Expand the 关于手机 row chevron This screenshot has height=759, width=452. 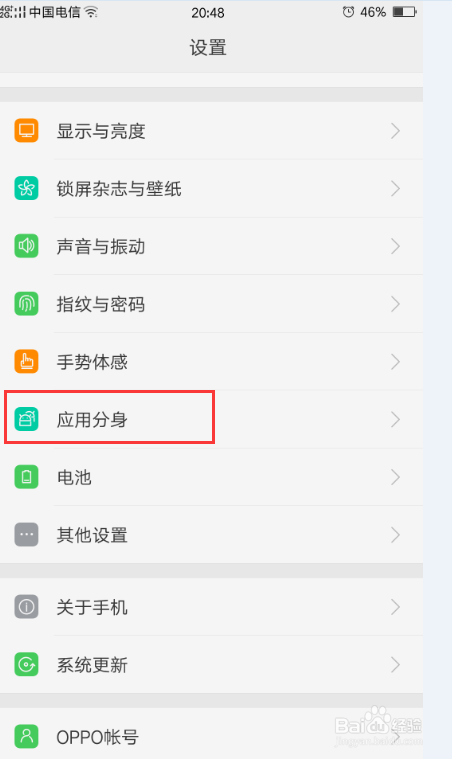[x=395, y=607]
